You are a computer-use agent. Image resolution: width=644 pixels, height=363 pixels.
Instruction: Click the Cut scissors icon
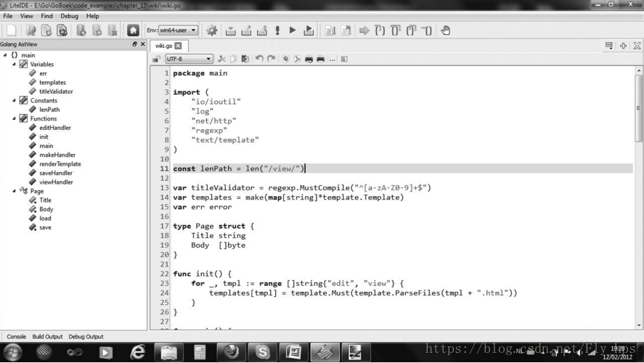tap(222, 59)
